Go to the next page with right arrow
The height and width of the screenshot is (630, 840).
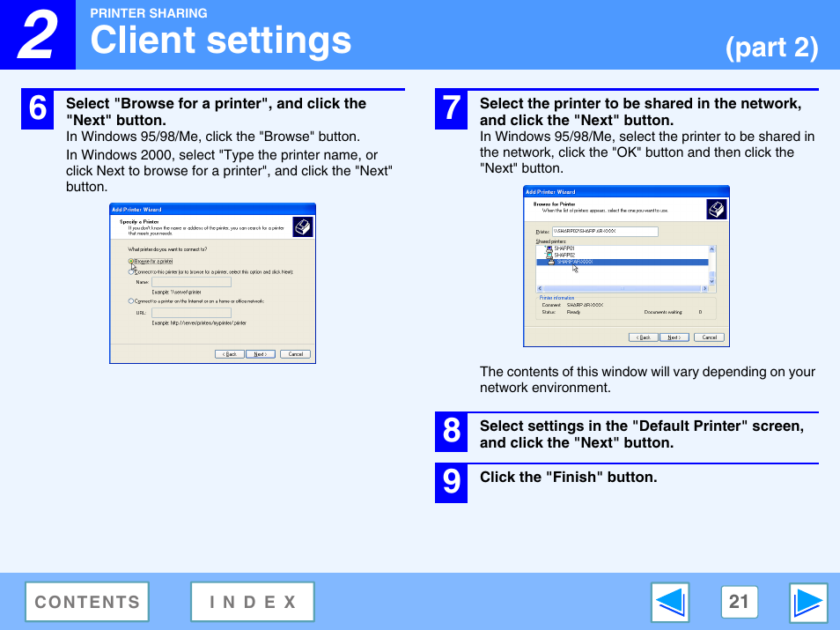[808, 603]
